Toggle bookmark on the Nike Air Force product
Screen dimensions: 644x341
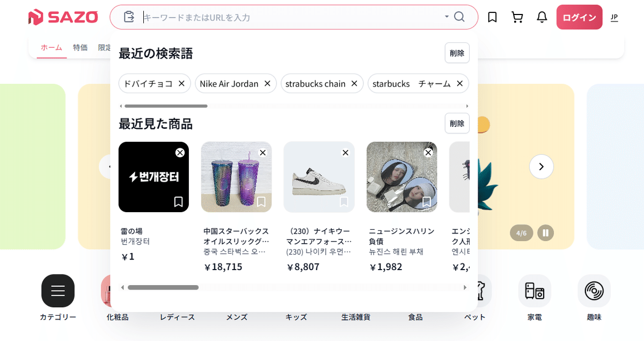tap(344, 202)
